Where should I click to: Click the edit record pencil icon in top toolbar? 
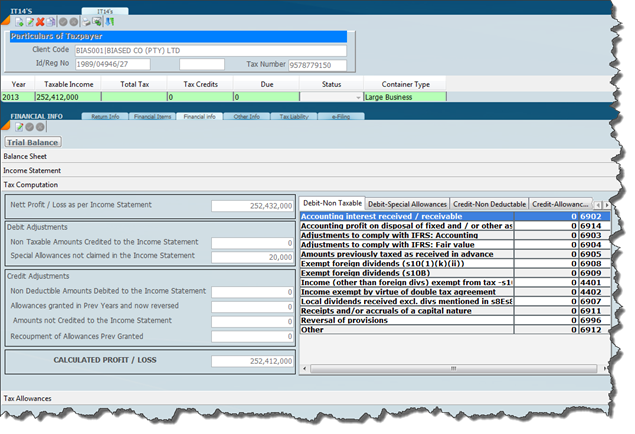pos(28,21)
